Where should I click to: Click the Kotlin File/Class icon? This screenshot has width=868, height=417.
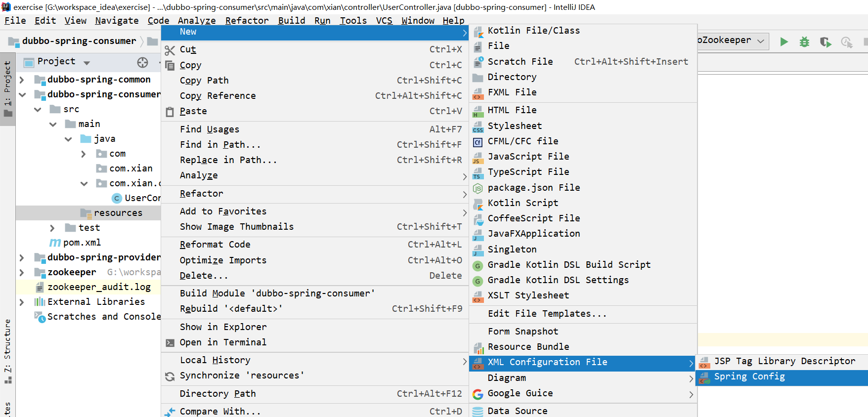[x=478, y=32]
